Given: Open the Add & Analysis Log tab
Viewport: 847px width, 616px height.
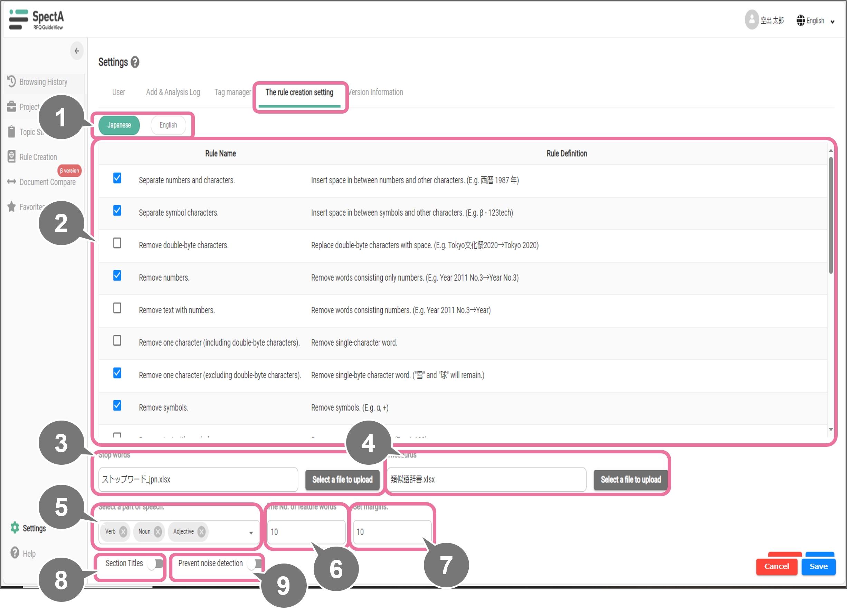Looking at the screenshot, I should (x=173, y=92).
